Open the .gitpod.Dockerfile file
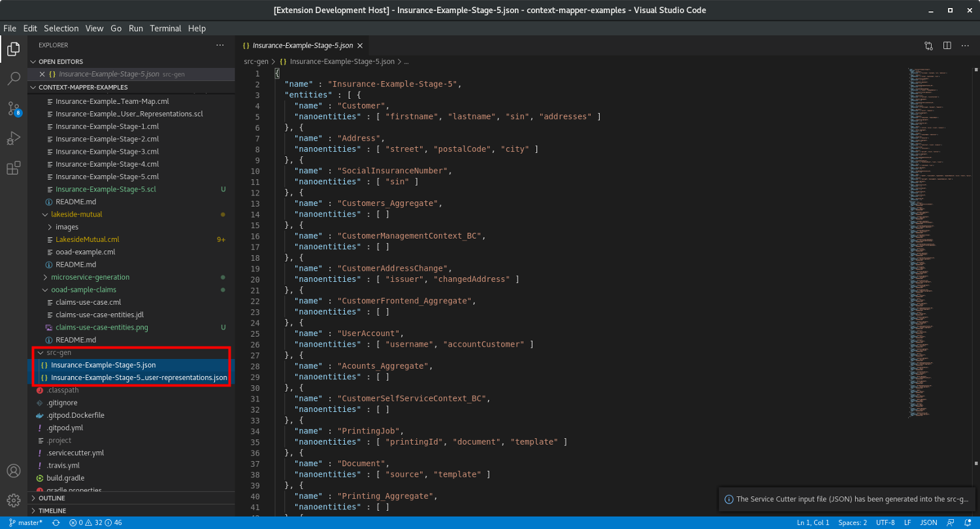 click(x=131, y=415)
